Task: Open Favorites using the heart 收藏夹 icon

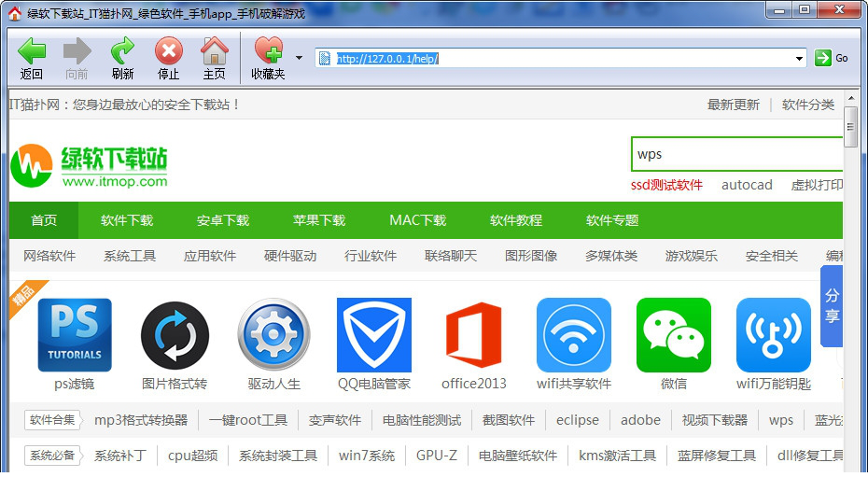Action: pos(268,49)
